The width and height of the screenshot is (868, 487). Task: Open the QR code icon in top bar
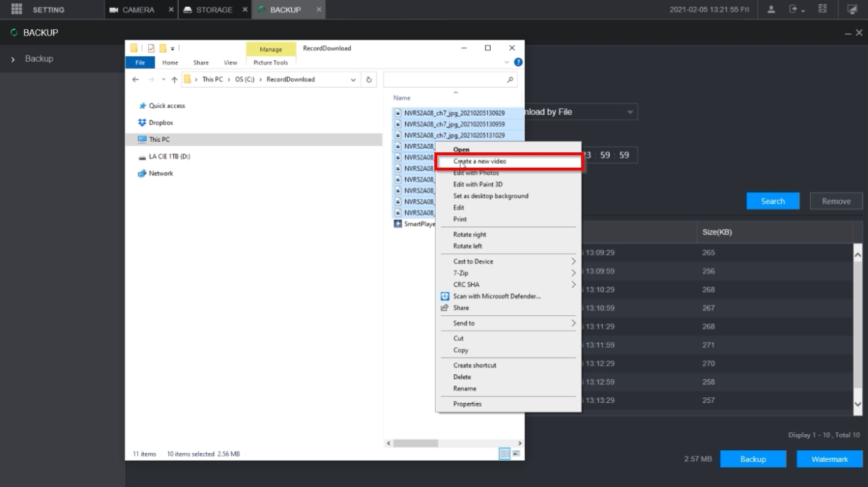pyautogui.click(x=823, y=9)
